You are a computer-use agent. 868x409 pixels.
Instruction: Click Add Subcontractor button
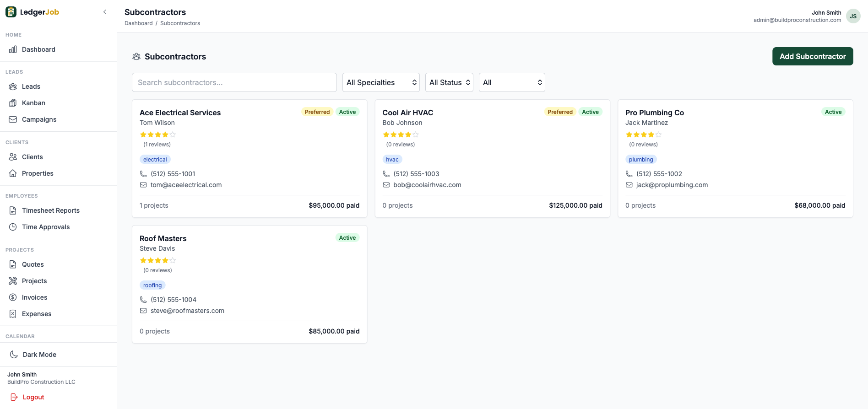click(813, 56)
